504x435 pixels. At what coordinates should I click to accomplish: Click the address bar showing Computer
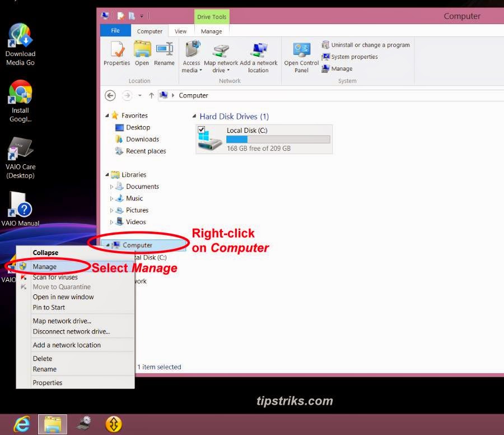point(331,95)
